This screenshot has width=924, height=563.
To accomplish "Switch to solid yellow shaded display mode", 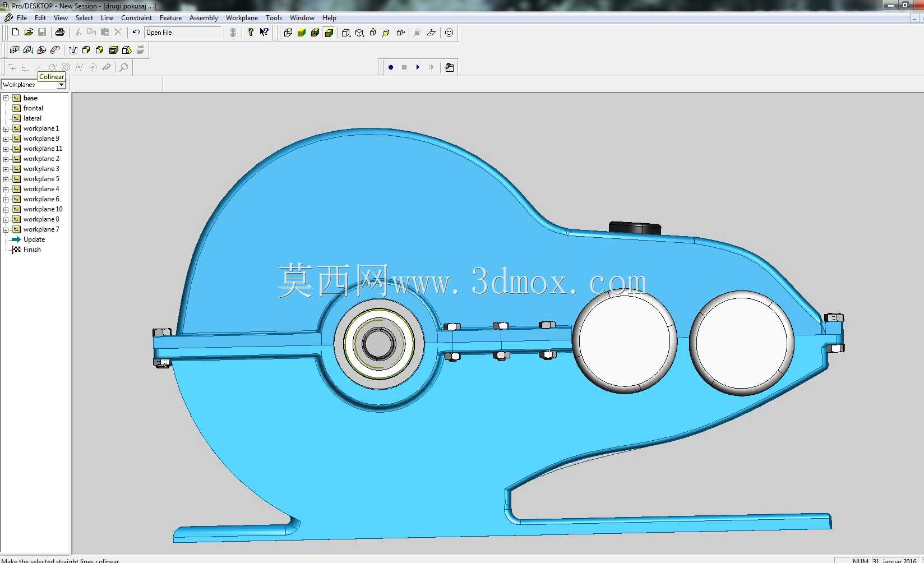I will [302, 33].
